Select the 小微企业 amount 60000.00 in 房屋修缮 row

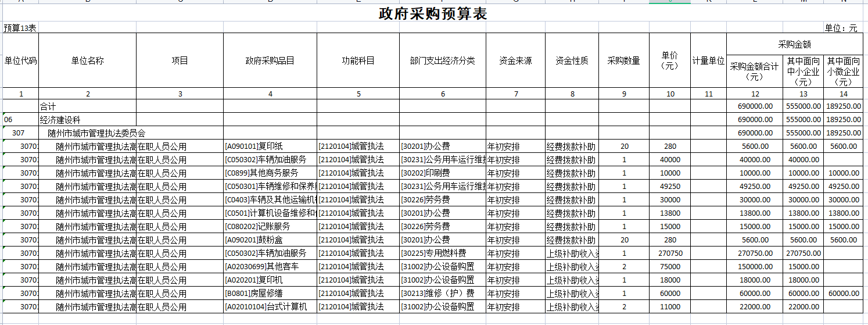pyautogui.click(x=843, y=294)
